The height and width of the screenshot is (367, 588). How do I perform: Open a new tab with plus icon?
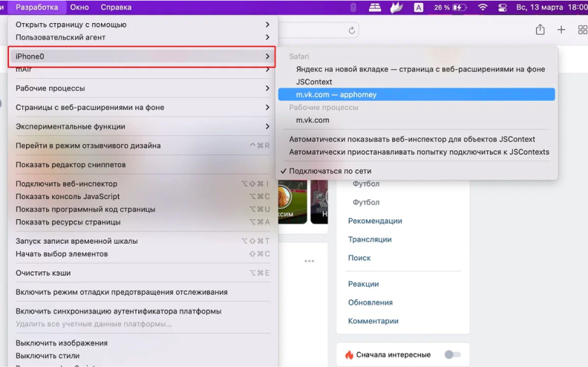point(561,30)
